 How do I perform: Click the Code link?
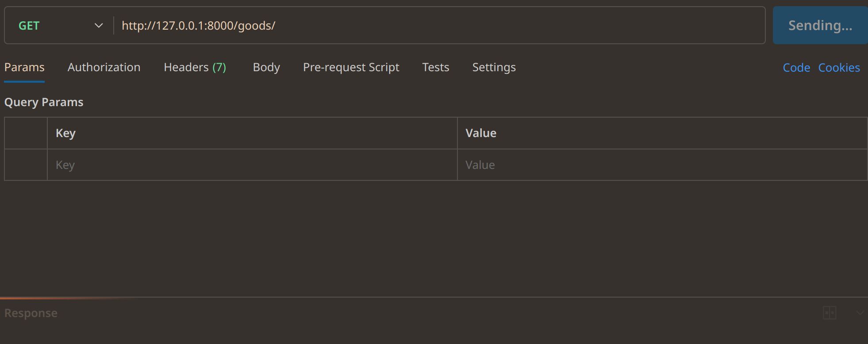click(796, 68)
